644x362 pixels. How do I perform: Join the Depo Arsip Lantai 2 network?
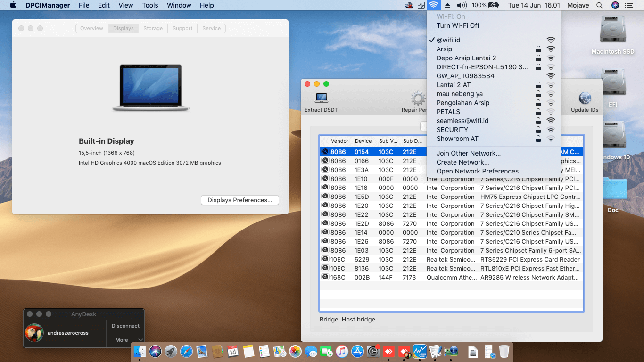[494, 58]
